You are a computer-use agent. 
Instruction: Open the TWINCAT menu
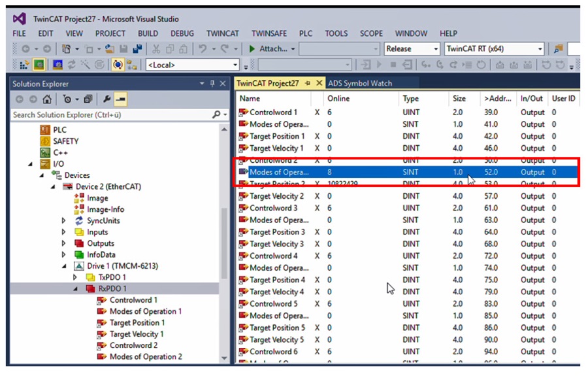[x=222, y=33]
